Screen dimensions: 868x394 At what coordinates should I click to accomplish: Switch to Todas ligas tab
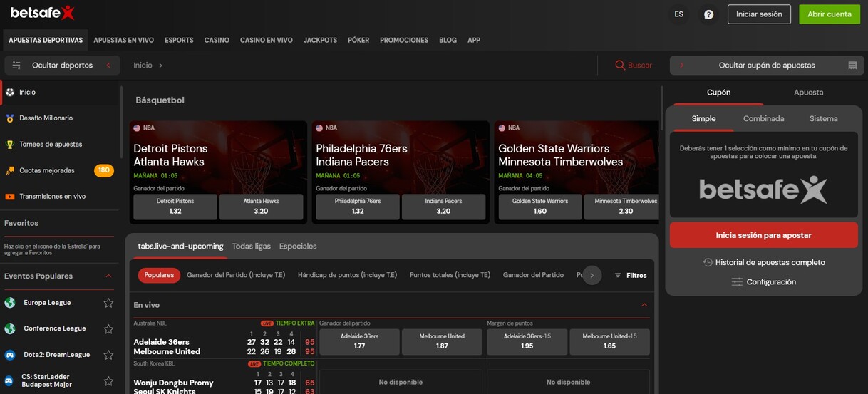pos(252,247)
